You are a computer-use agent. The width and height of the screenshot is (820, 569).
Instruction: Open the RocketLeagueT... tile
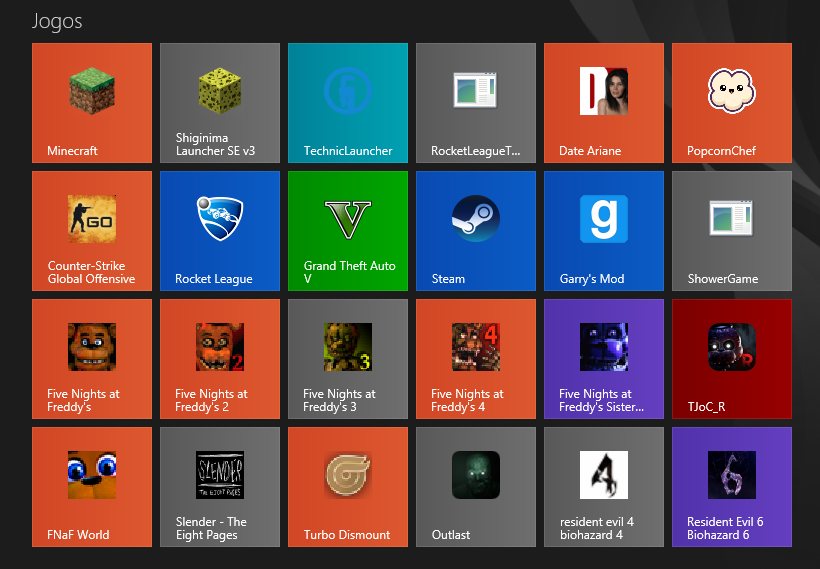(476, 103)
